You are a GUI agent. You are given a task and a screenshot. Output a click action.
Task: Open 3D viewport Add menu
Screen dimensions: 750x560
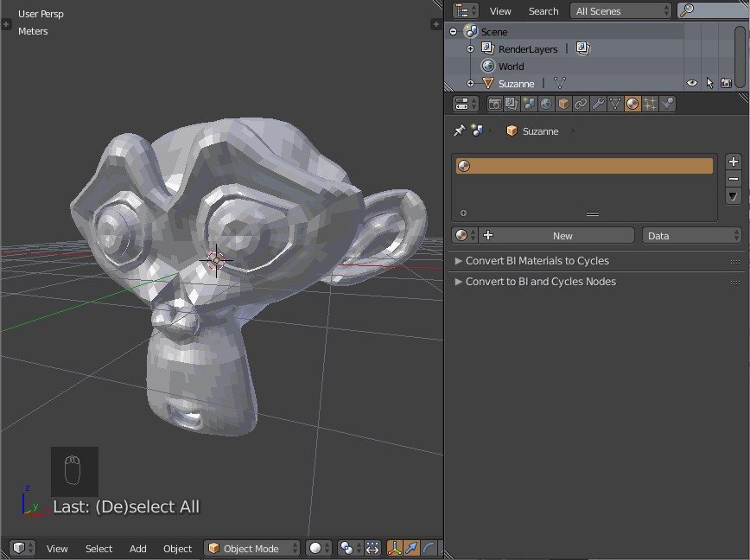(137, 549)
